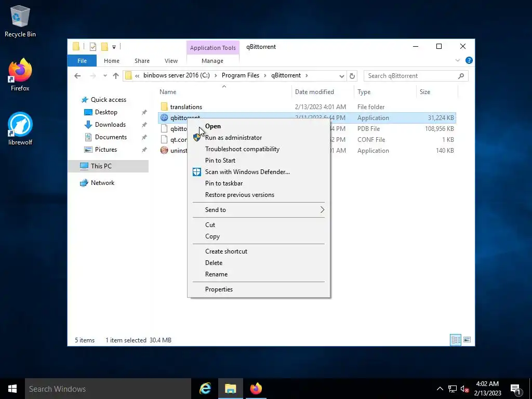Open the Recycle Bin desktop icon

pyautogui.click(x=20, y=21)
